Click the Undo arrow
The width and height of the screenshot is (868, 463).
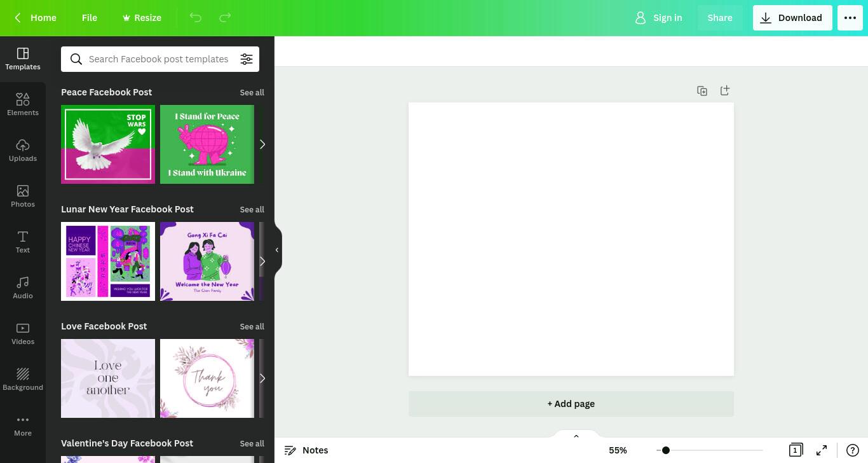click(x=196, y=18)
